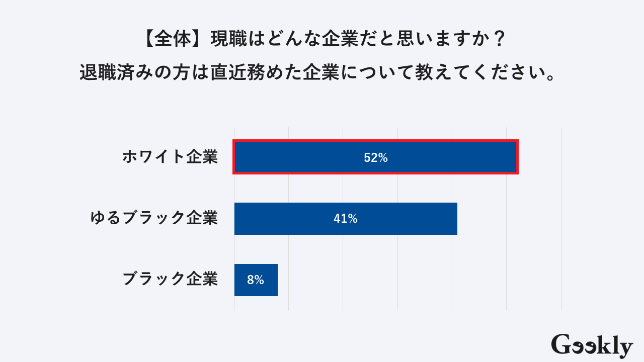Click the ブラック企業 category label at bottom

coord(170,279)
